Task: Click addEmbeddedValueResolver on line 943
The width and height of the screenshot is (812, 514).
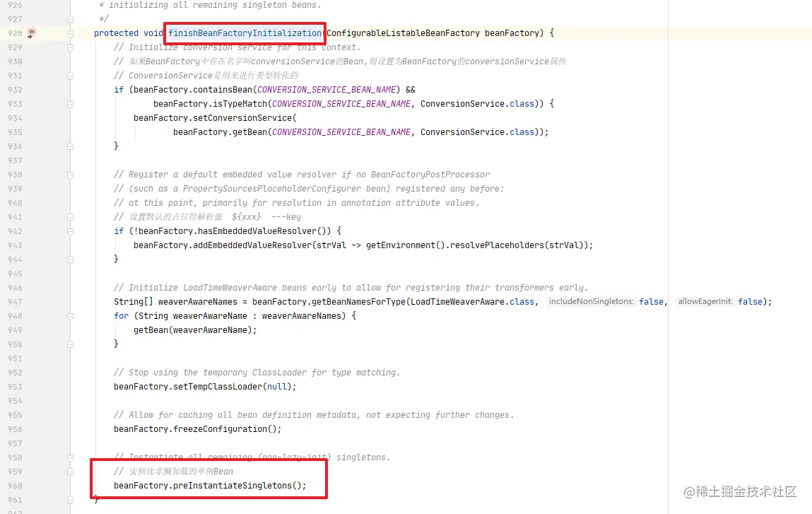Action: pos(252,245)
